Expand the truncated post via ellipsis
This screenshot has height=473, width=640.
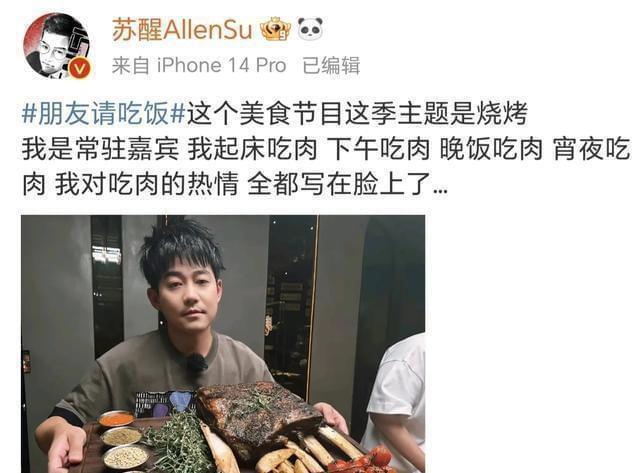(440, 189)
